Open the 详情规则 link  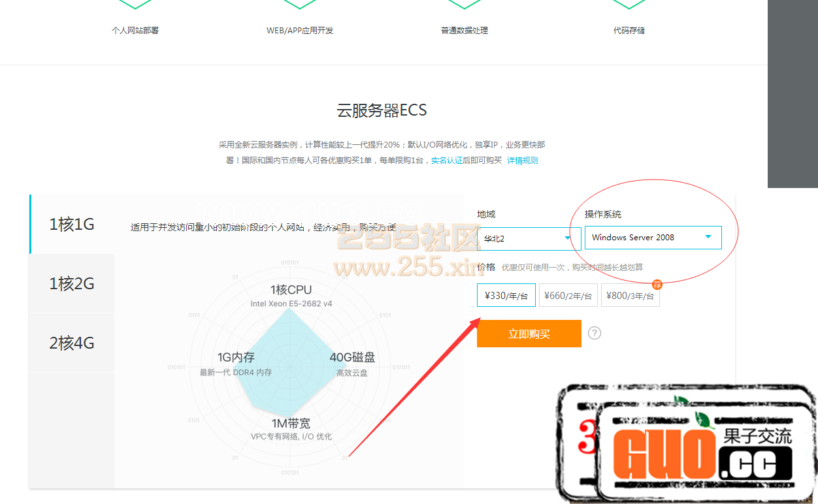point(523,161)
